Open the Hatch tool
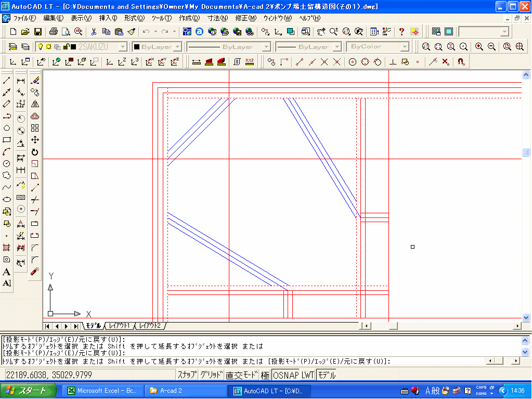 pyautogui.click(x=6, y=247)
